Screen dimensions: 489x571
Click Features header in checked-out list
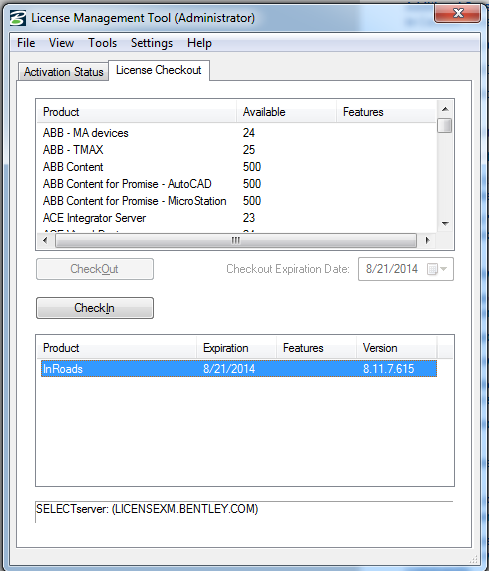pyautogui.click(x=316, y=348)
